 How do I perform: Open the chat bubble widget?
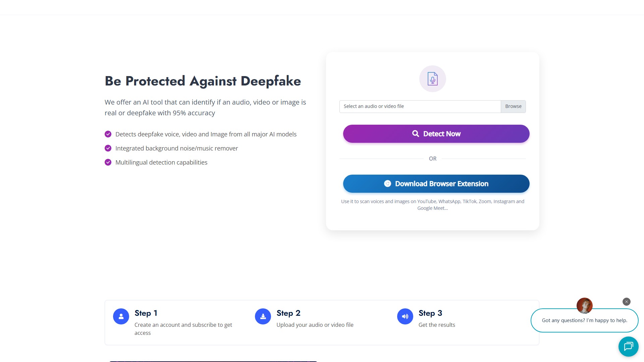coord(629,347)
